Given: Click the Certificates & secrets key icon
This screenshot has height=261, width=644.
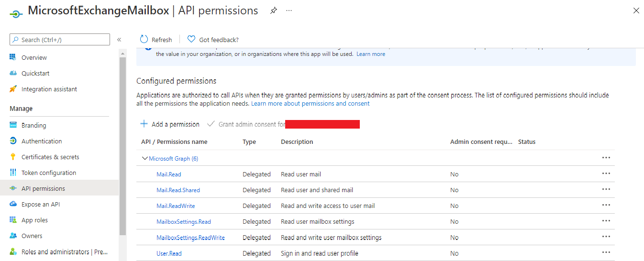Looking at the screenshot, I should 13,157.
